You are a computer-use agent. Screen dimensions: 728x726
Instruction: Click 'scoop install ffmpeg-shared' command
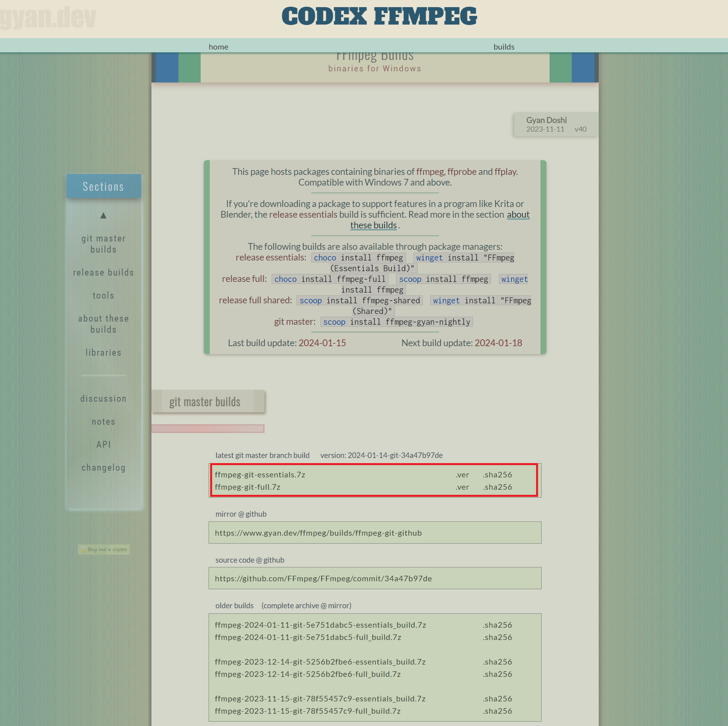(x=360, y=301)
